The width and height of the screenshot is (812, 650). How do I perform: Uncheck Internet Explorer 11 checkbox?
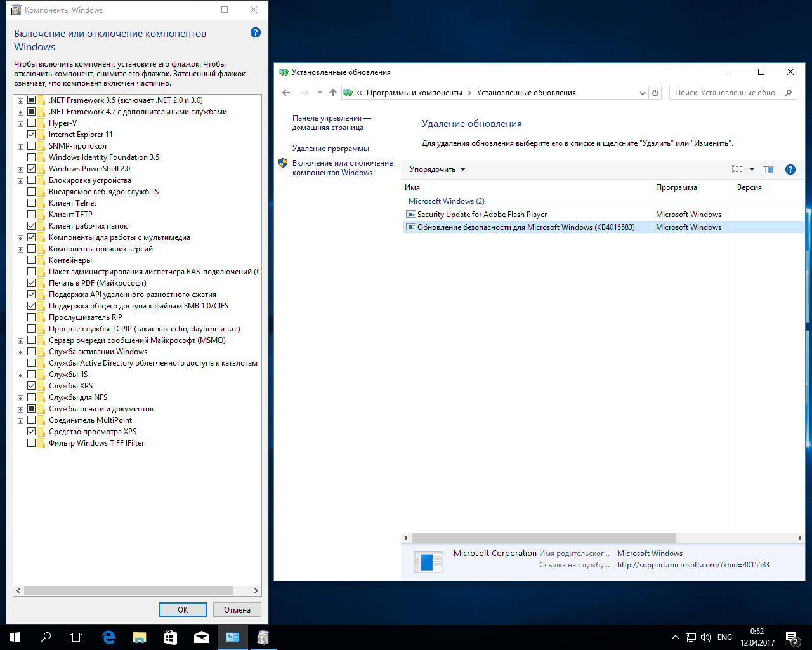point(31,135)
